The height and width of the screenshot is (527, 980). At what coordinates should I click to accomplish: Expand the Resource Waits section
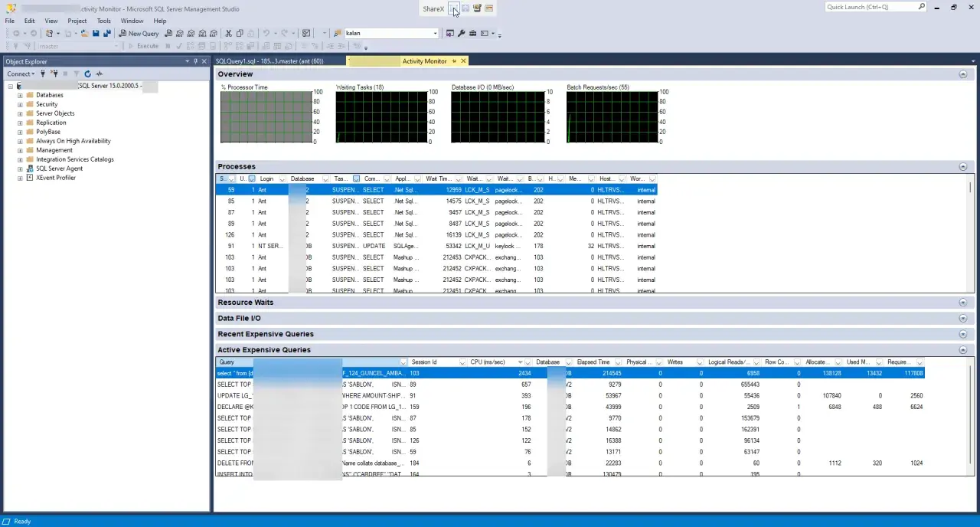click(963, 303)
